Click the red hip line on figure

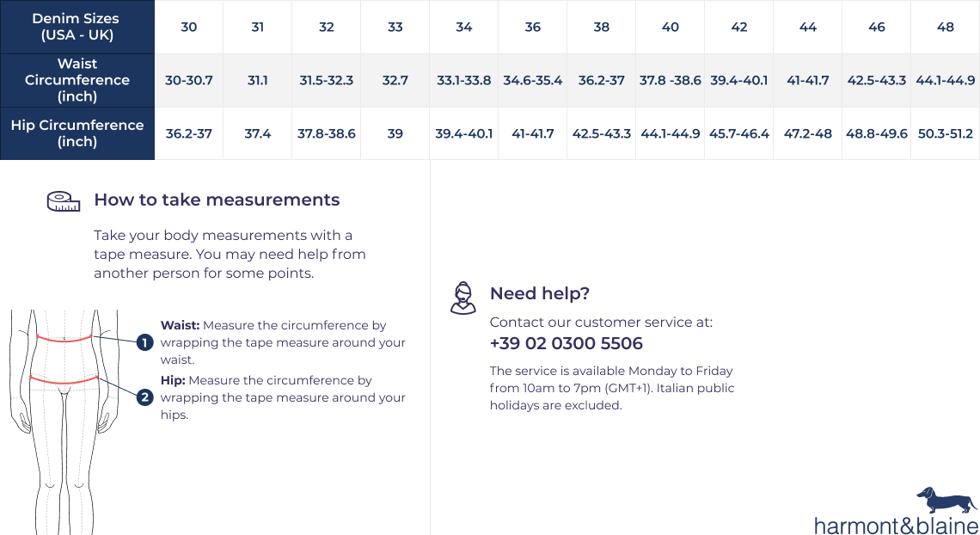click(x=64, y=379)
